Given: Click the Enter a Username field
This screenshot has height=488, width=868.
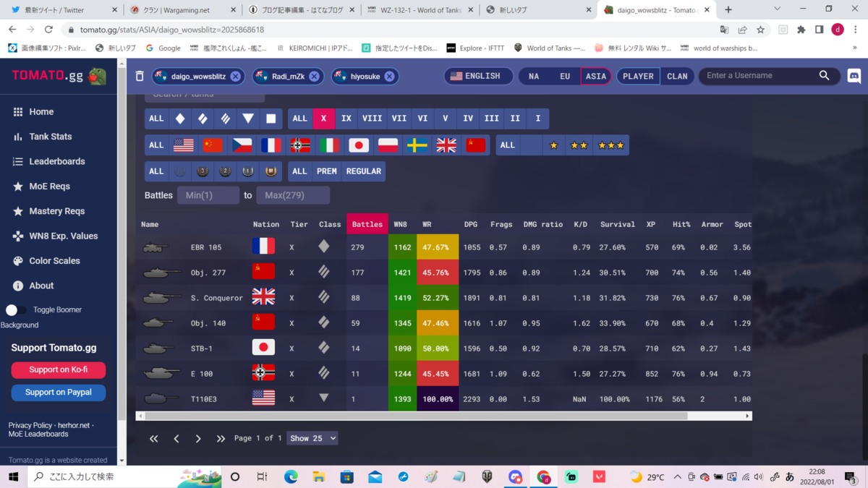Looking at the screenshot, I should tap(759, 76).
